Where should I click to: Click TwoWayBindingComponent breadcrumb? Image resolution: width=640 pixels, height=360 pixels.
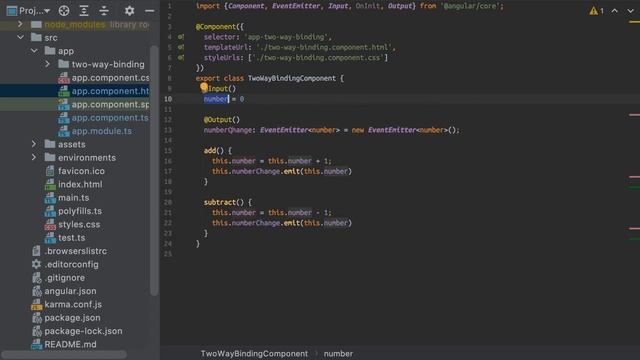tap(254, 354)
